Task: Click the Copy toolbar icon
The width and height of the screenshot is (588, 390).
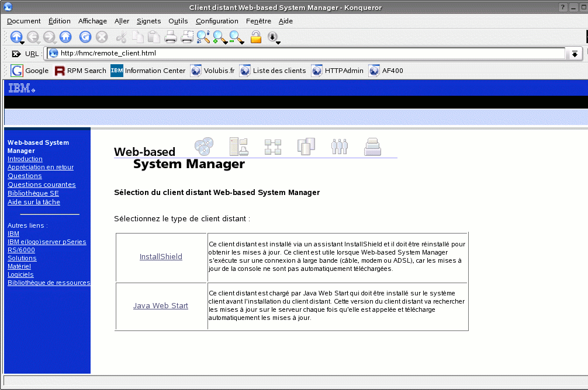Action: 138,37
